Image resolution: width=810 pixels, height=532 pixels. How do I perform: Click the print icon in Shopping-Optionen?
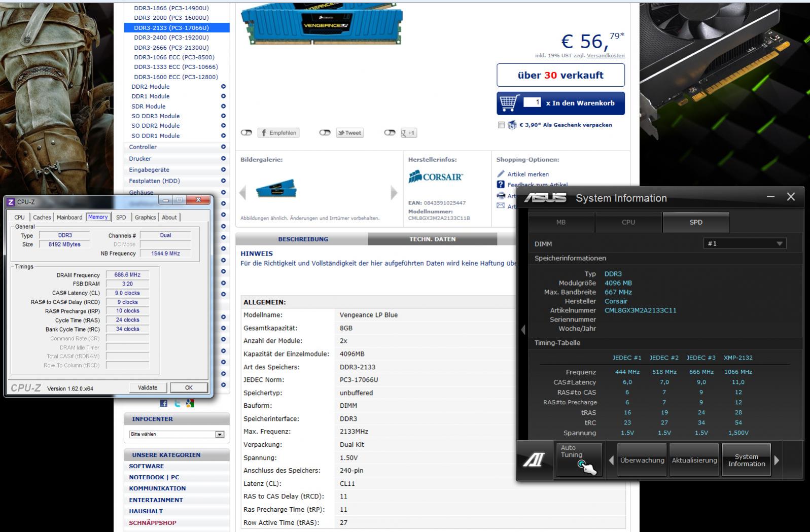(501, 196)
